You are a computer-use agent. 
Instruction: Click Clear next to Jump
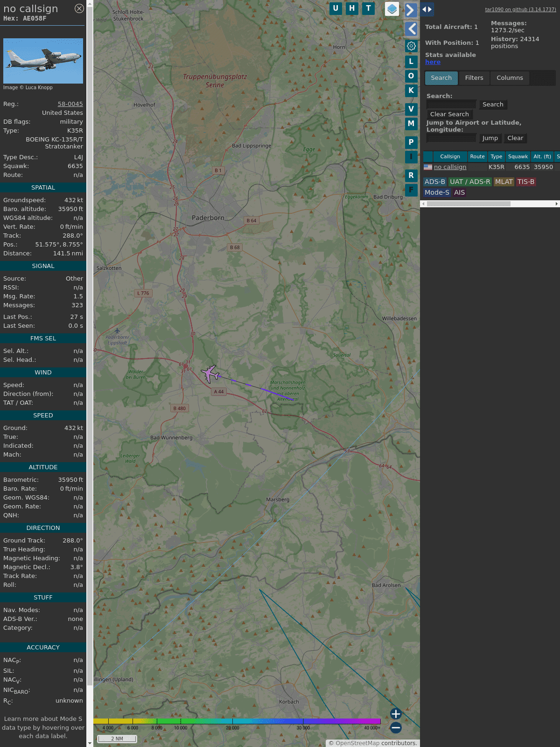coord(515,138)
